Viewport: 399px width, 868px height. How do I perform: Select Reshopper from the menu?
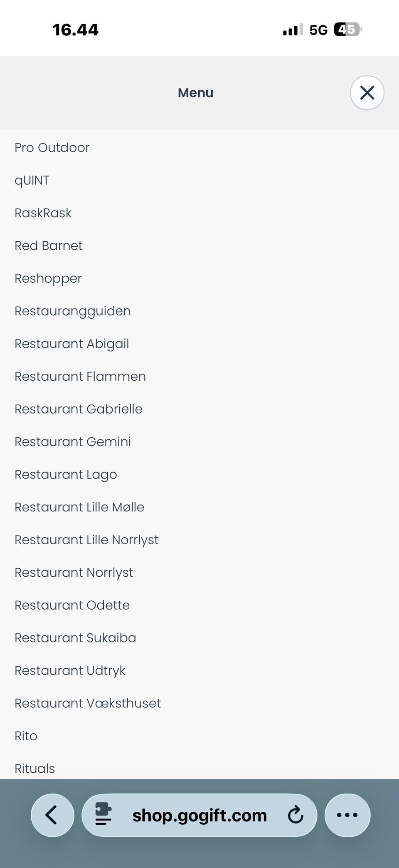(48, 278)
